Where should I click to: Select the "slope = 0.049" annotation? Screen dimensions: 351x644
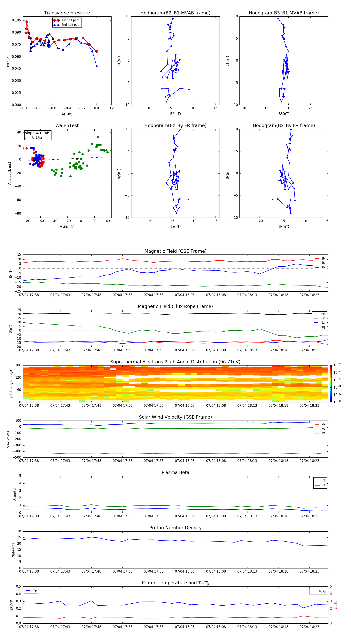click(x=37, y=133)
